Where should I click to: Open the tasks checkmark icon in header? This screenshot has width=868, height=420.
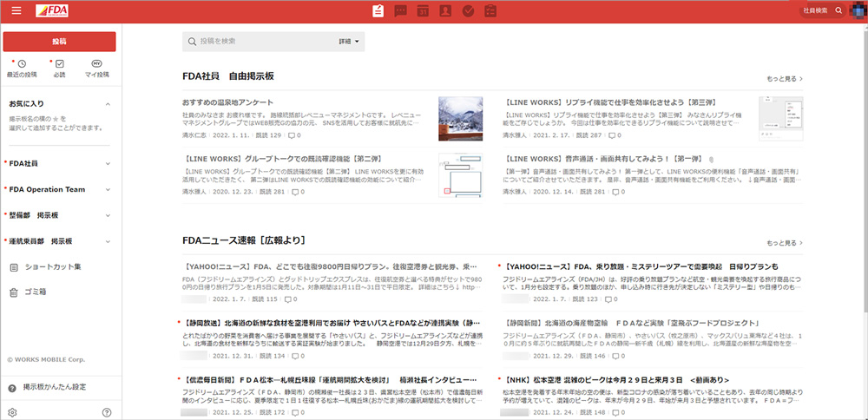(468, 11)
